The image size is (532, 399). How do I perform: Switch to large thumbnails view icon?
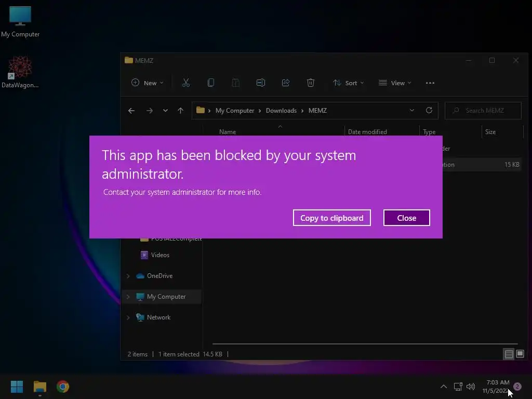click(520, 354)
